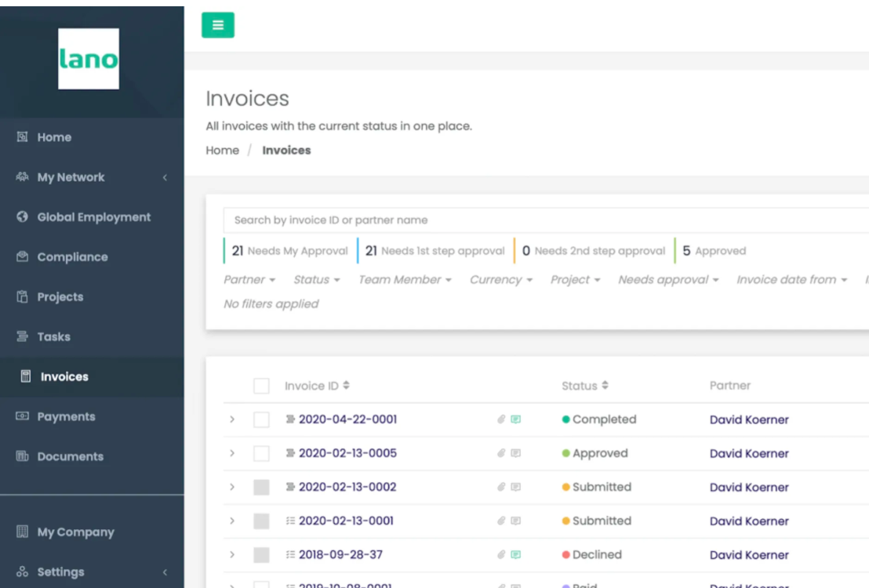Screen dimensions: 869x588
Task: Open the Invoice date from dropdown
Action: click(x=791, y=280)
